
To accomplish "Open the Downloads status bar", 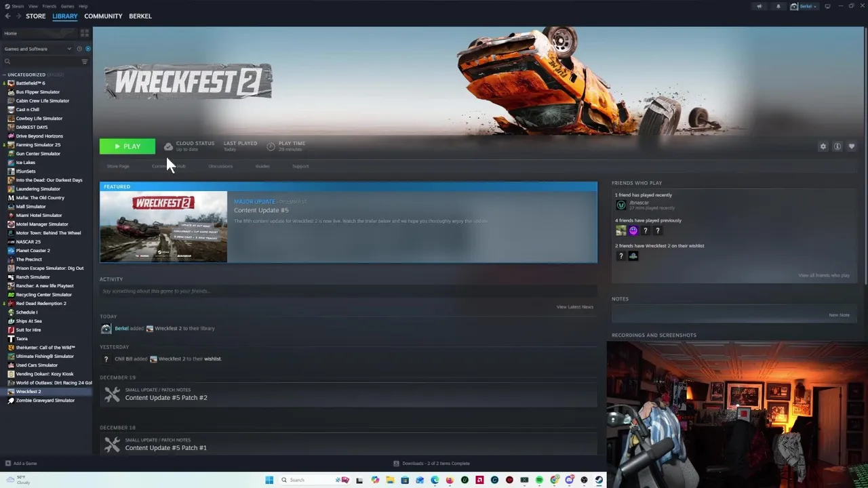I will [x=432, y=464].
